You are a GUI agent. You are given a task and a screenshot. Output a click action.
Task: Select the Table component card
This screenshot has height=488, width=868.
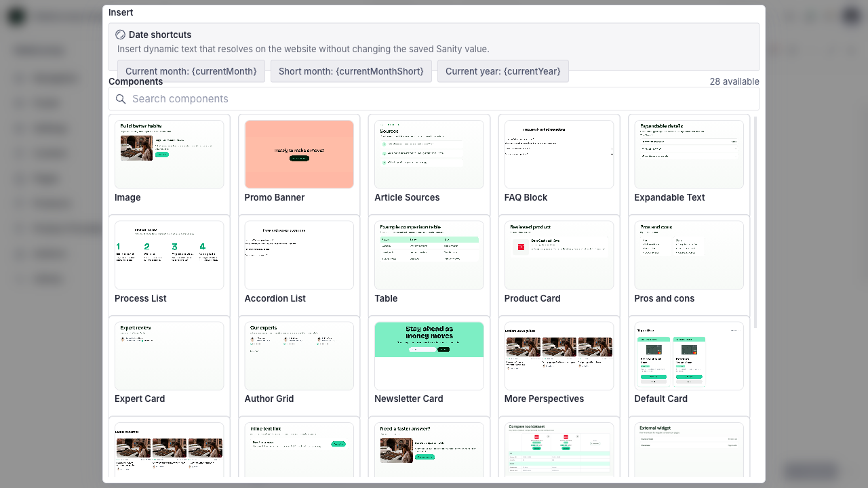tap(429, 265)
